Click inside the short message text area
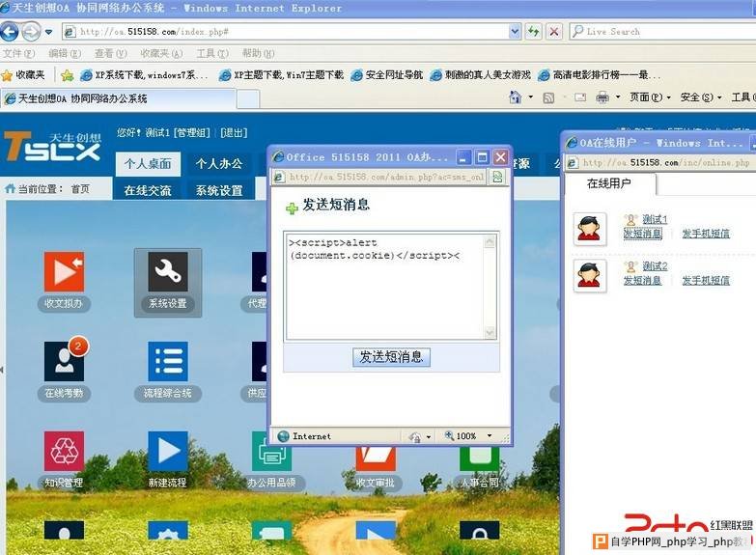Screen dimensions: 756x555 point(385,287)
